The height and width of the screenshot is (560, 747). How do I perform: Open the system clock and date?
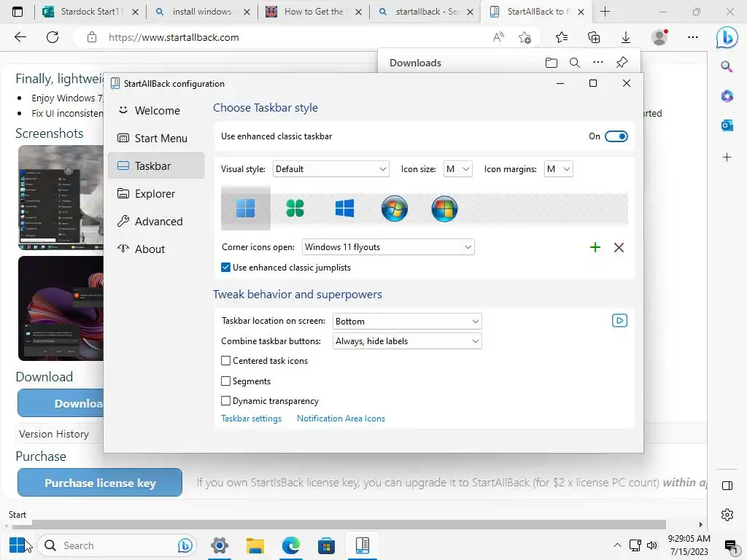point(689,545)
